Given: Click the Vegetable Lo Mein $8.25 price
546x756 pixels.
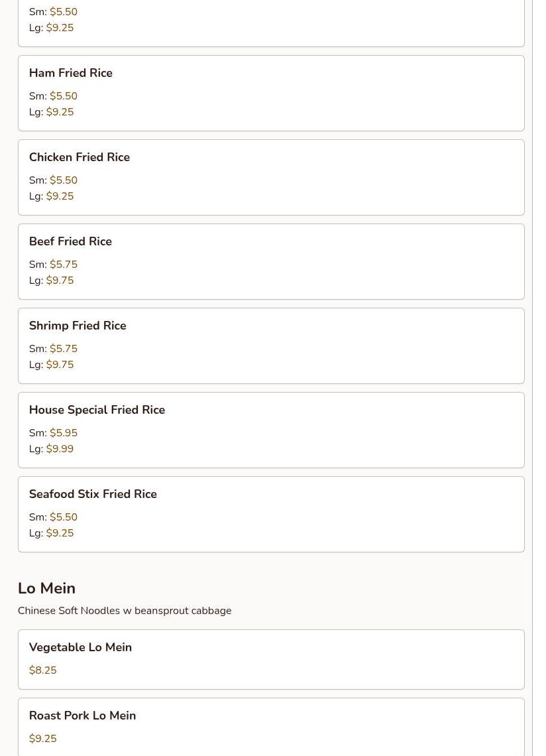Looking at the screenshot, I should 43,670.
